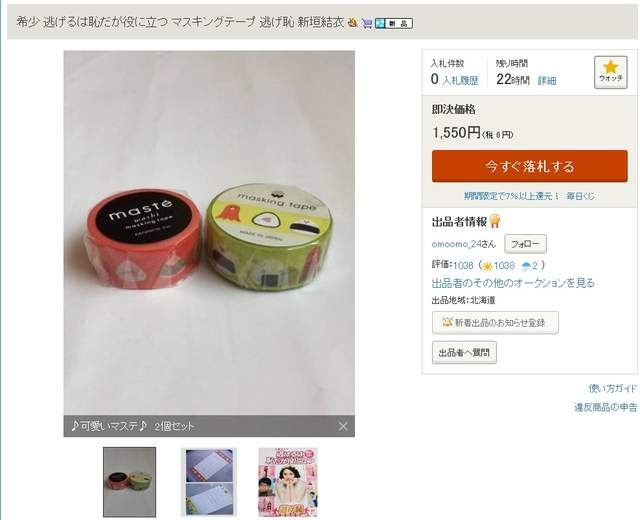Image resolution: width=640 pixels, height=520 pixels.
Task: Click the shopping cart icon in title
Action: click(367, 23)
